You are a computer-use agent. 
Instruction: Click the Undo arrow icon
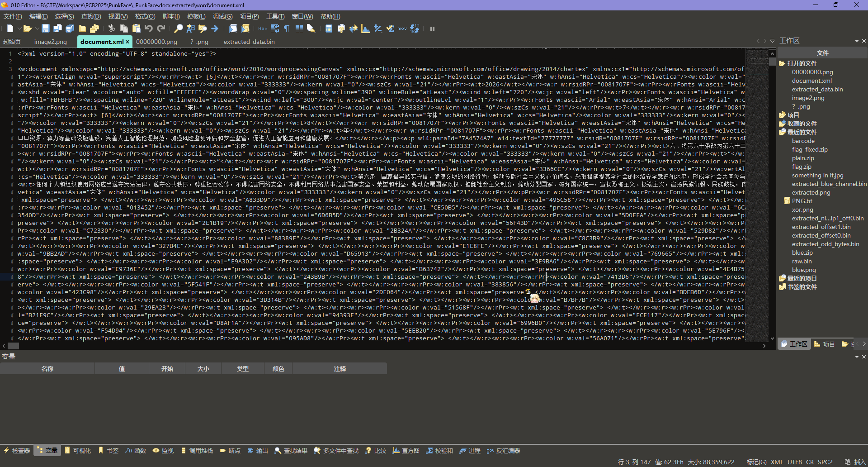(149, 29)
